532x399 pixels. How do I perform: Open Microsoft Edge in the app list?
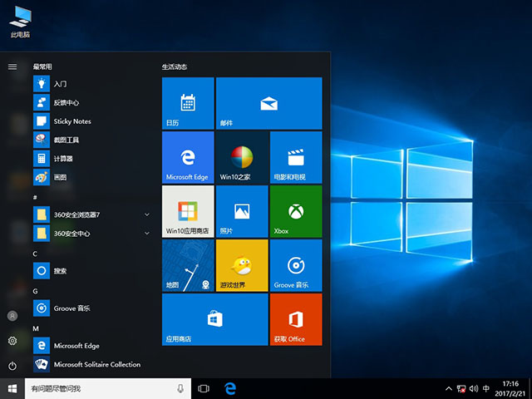tap(92, 346)
